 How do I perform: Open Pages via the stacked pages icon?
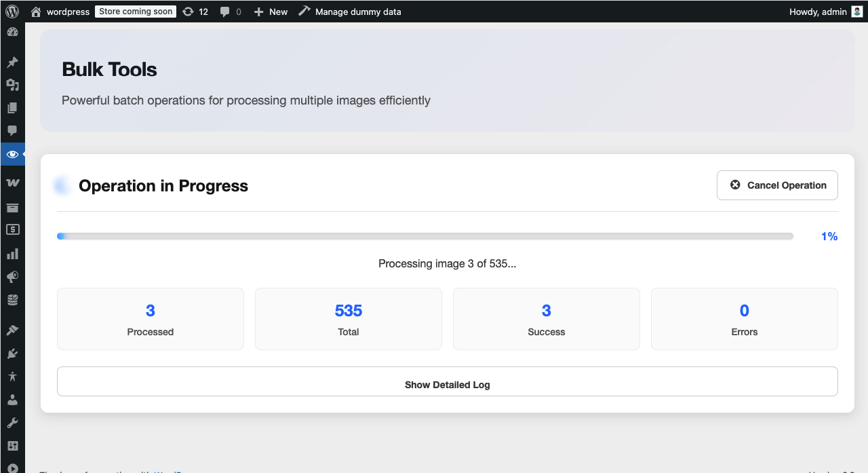pos(12,107)
